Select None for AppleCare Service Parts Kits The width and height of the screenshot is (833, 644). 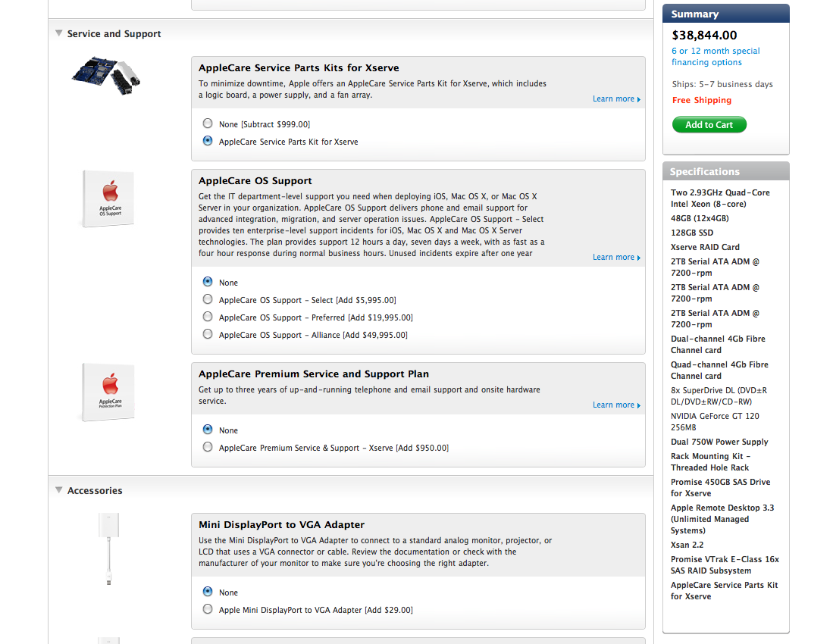pos(208,123)
